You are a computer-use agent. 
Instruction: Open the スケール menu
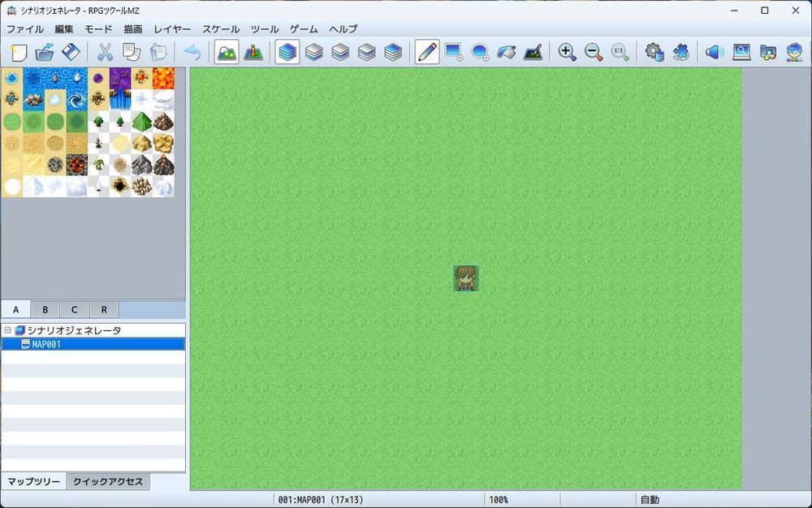(221, 29)
